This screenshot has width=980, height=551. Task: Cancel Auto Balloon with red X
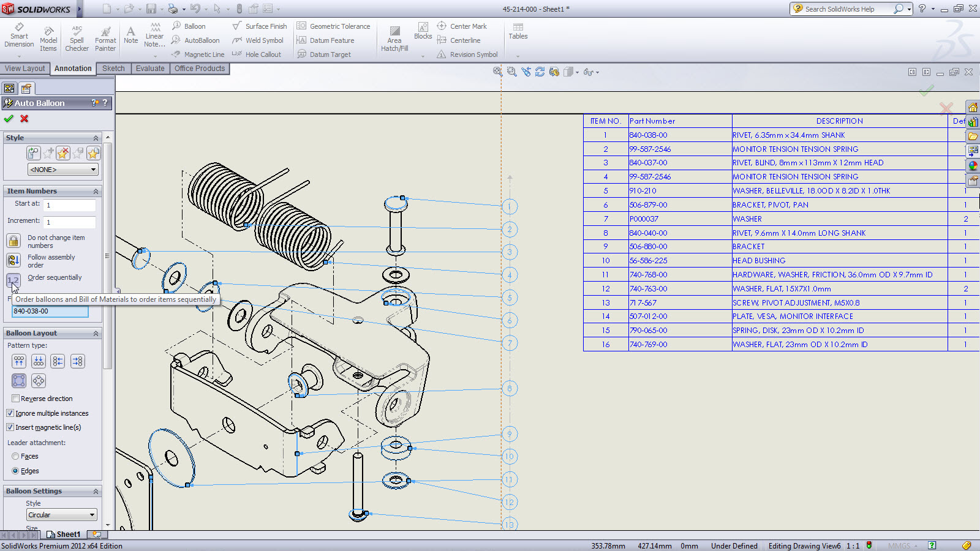point(24,119)
